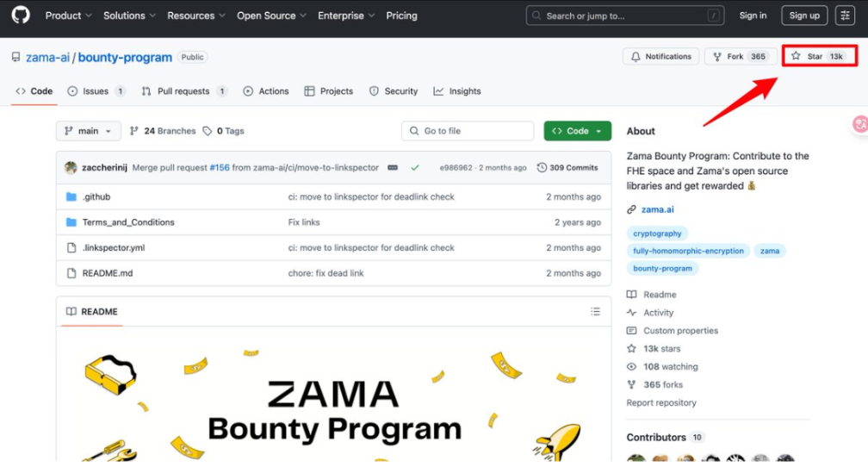Switch to the Security tab

(x=393, y=90)
